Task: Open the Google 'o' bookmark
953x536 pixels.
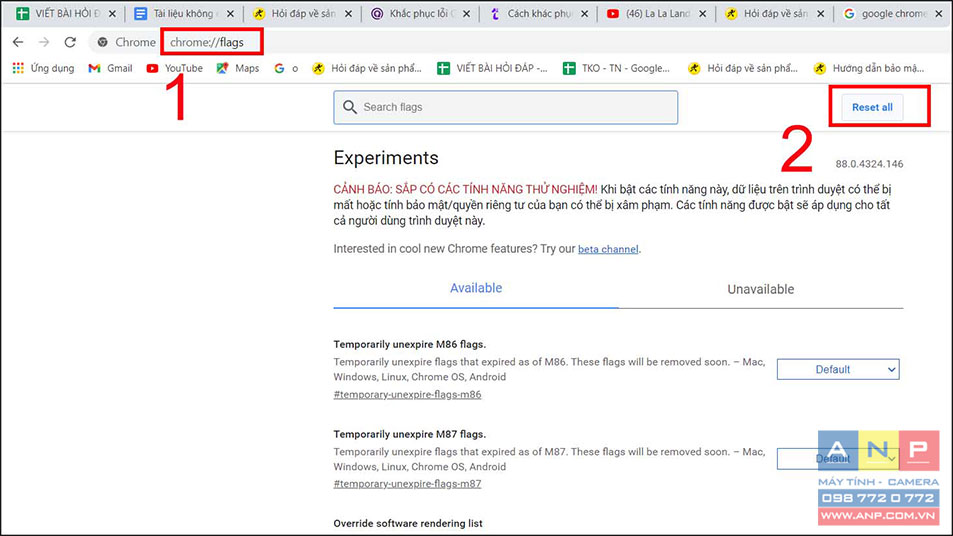Action: (286, 68)
